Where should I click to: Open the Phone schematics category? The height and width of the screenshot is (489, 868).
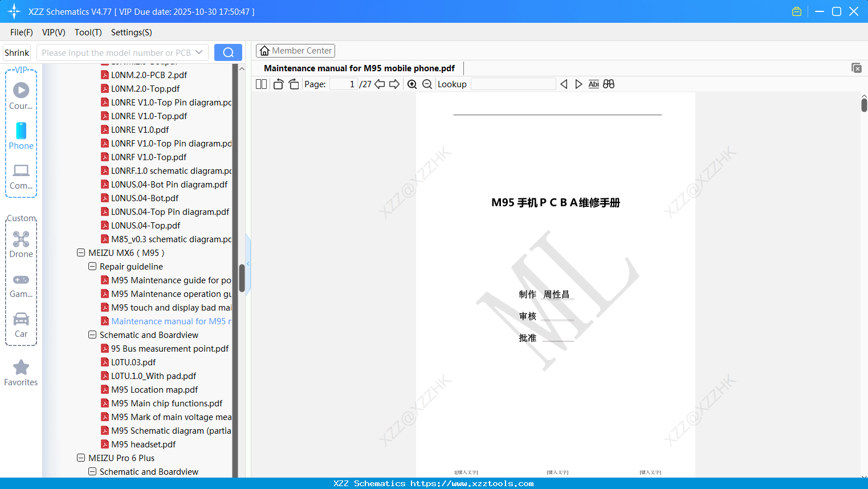point(21,137)
